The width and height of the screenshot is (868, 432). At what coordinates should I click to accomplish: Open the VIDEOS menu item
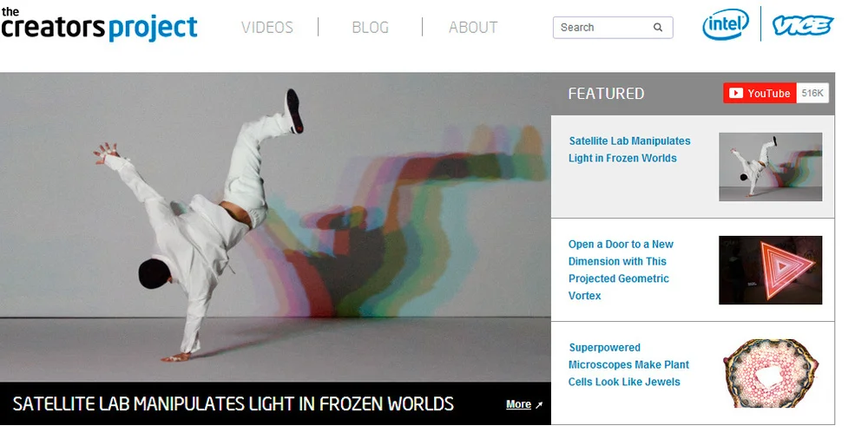point(266,27)
